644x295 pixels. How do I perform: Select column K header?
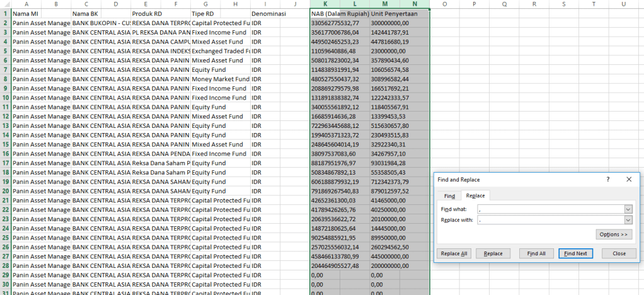(x=325, y=4)
